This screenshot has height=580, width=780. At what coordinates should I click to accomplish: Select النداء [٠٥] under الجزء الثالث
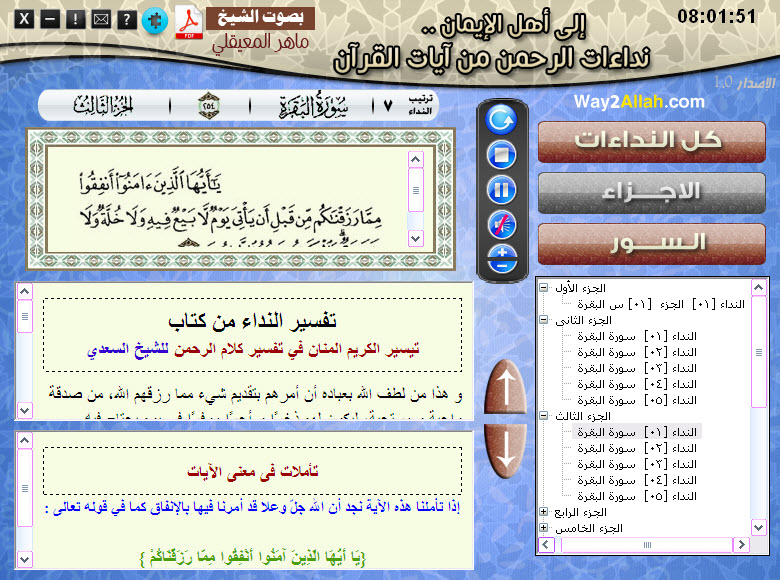(637, 496)
